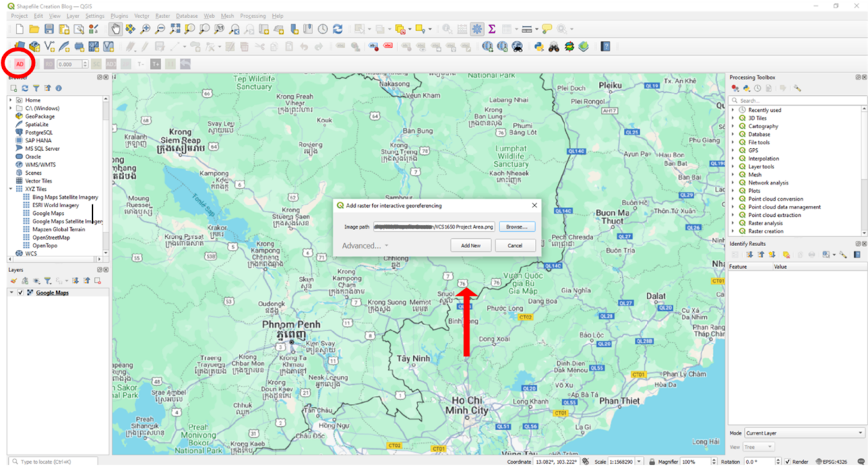Close the Add raster dialog with X
Screen dimensions: 868x467
tap(534, 205)
